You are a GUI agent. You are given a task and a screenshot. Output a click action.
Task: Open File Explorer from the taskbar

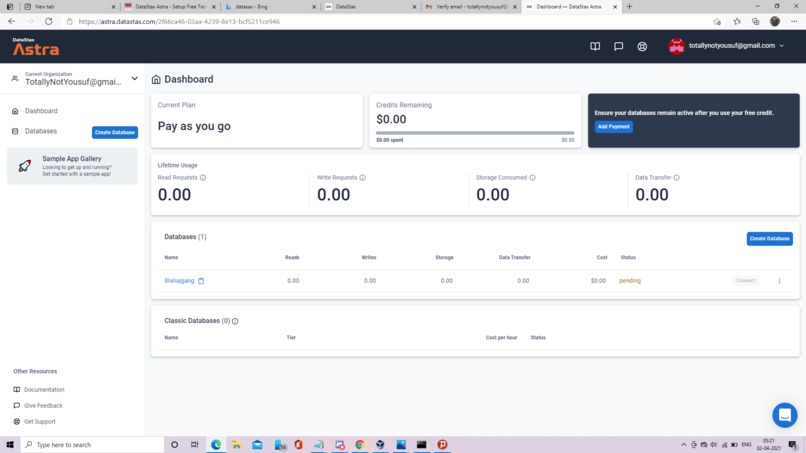[236, 445]
